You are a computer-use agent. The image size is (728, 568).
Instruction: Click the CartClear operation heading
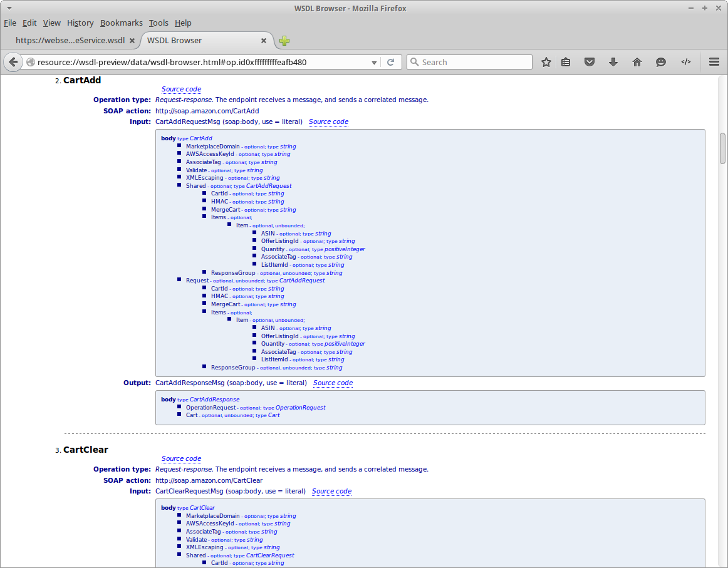click(85, 450)
